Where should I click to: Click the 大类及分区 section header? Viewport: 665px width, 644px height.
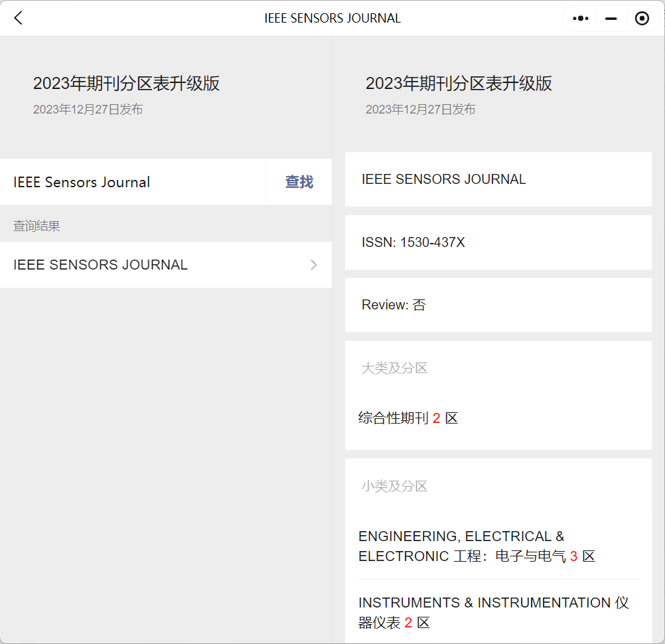pyautogui.click(x=394, y=368)
